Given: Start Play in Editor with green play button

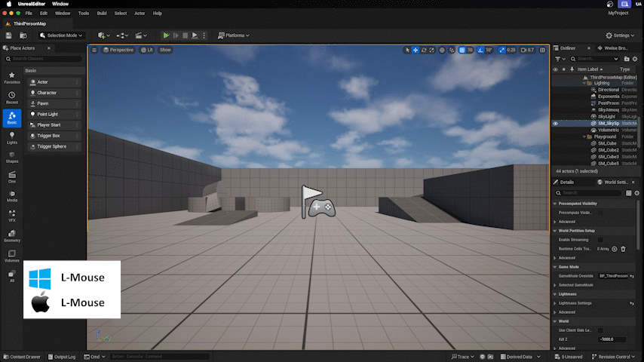Looking at the screenshot, I should [x=166, y=35].
